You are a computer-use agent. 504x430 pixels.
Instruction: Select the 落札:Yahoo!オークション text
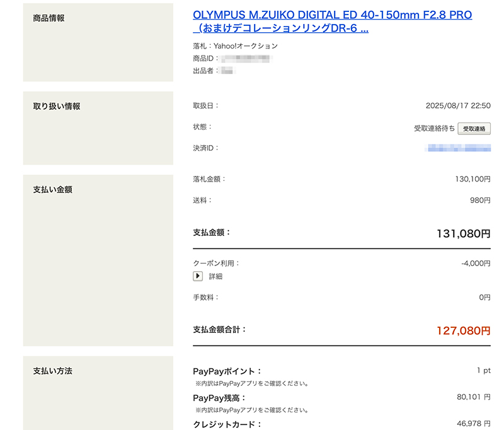click(x=235, y=46)
